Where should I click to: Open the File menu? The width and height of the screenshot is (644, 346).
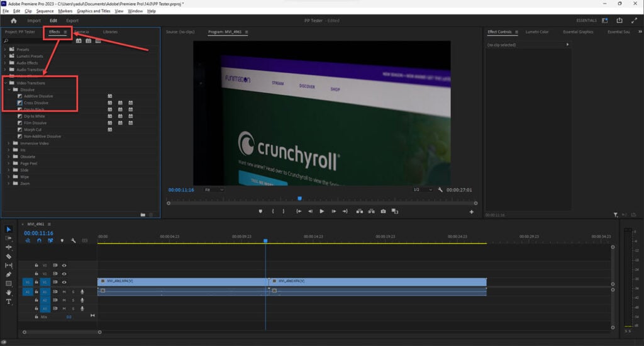(5, 11)
